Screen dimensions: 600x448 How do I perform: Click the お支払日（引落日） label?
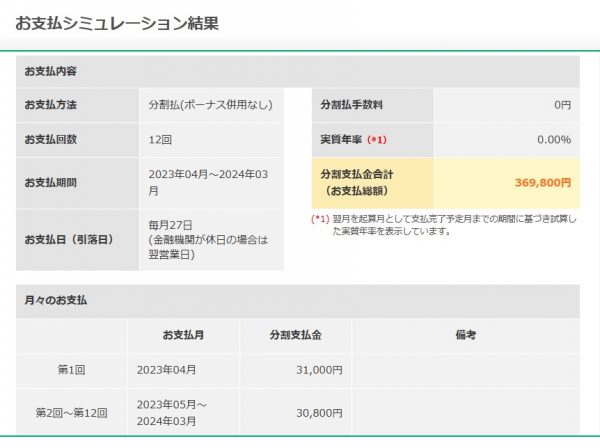(70, 239)
